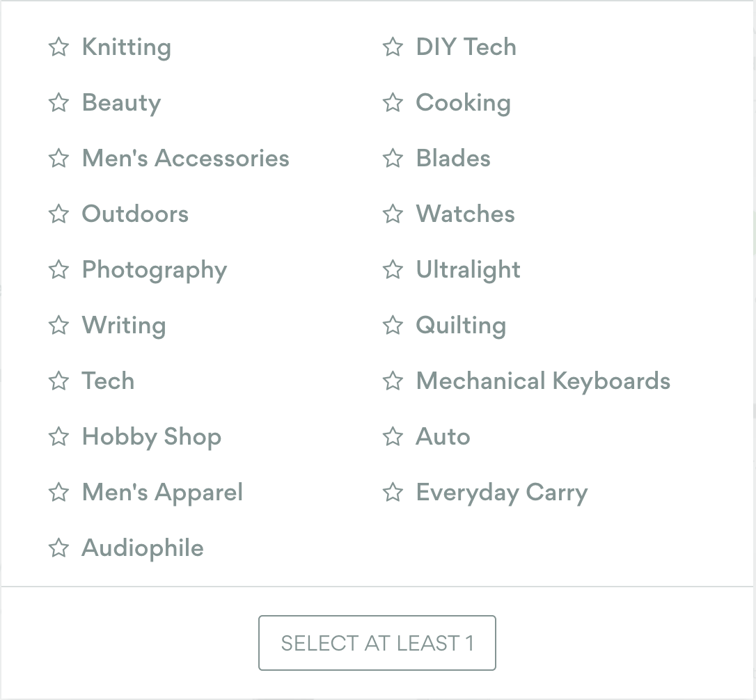756x700 pixels.
Task: Mark the Photography star icon
Action: tap(59, 270)
